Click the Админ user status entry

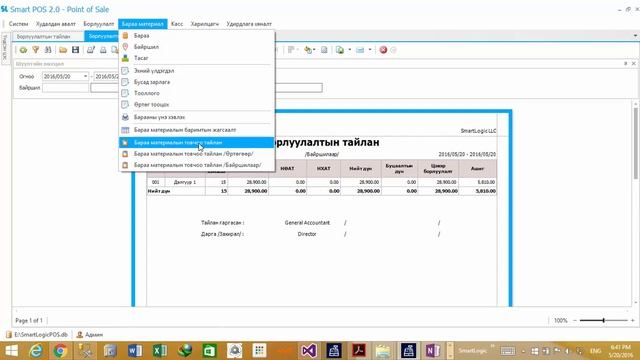tap(90, 335)
